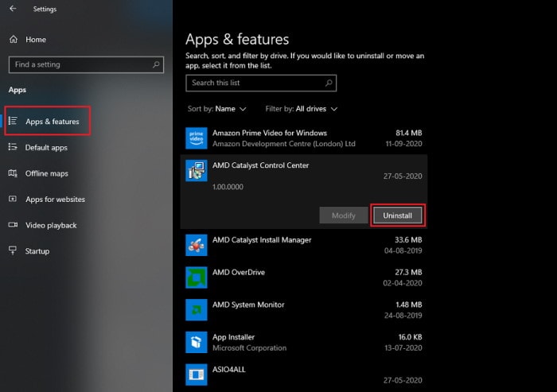Click the ASIO4ALL app icon
Viewport: 557px width, 392px height.
tap(197, 375)
